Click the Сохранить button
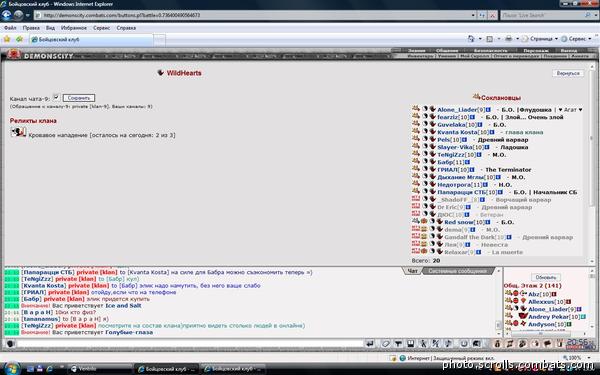 pos(79,98)
